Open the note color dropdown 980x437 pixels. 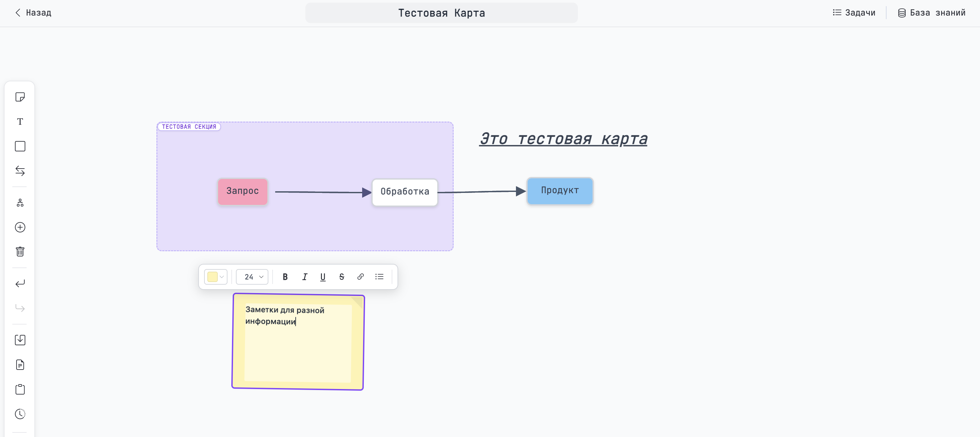point(216,277)
